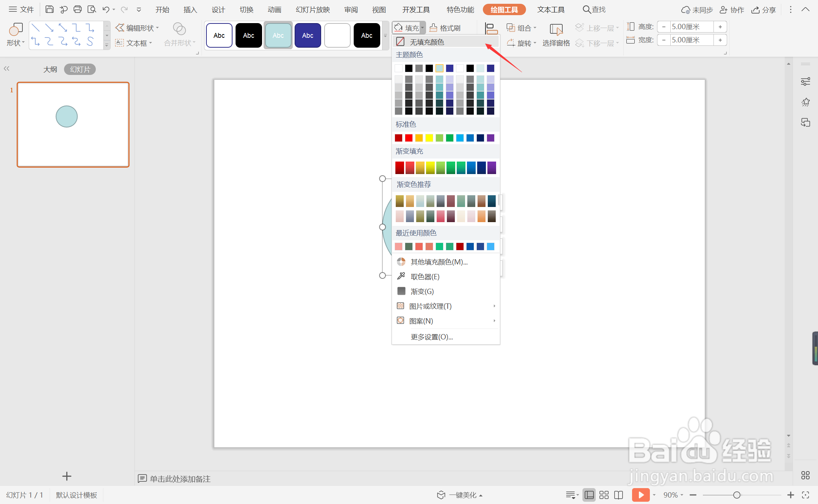Open more fill colors dialog
This screenshot has width=818, height=504.
439,262
